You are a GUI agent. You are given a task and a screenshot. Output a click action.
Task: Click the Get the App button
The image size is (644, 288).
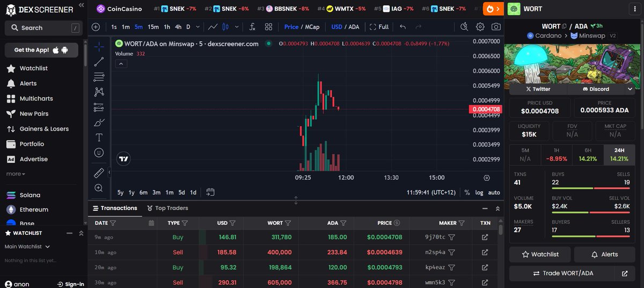[42, 50]
